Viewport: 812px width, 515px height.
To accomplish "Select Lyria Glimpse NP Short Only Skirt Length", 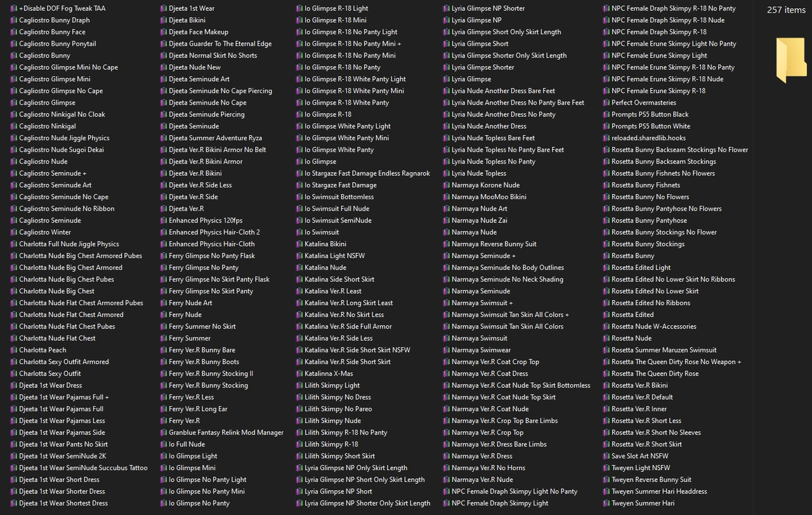I will [365, 479].
